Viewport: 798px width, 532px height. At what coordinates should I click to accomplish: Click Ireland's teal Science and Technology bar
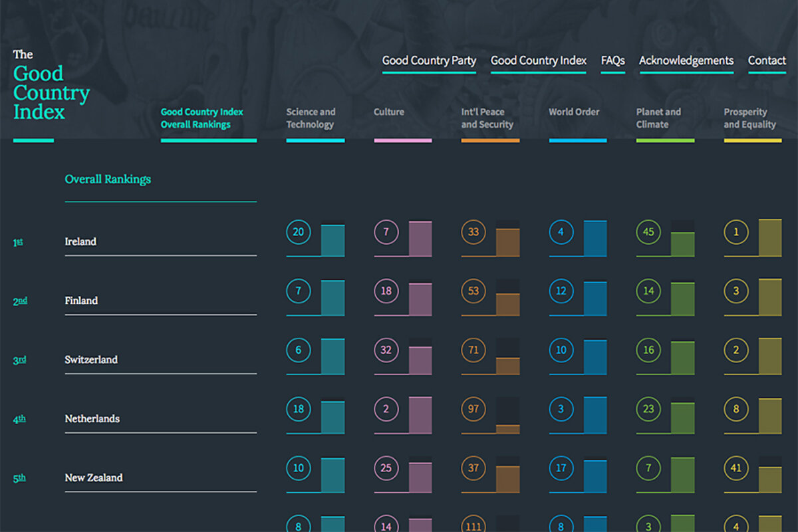coord(333,241)
